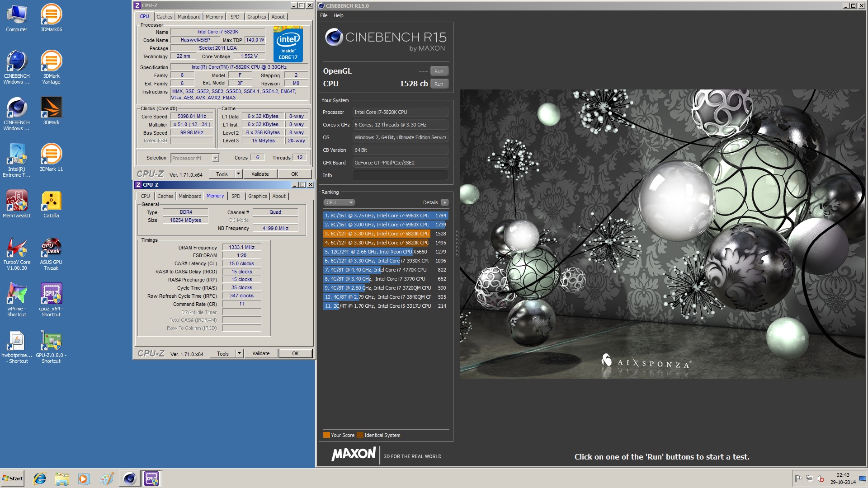Select ranking row i7-4770K CPU 822
The width and height of the screenshot is (868, 488).
(386, 270)
